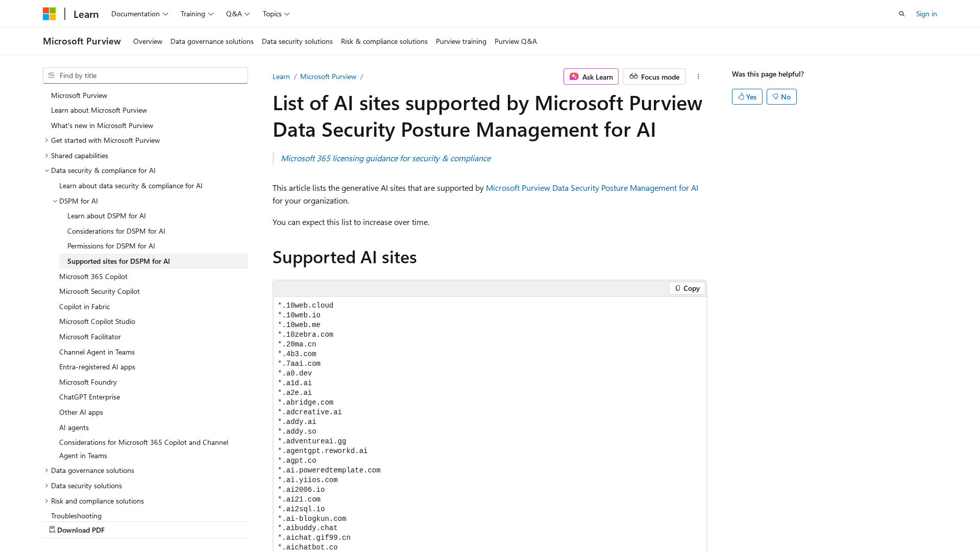Click the Sign in link

926,14
